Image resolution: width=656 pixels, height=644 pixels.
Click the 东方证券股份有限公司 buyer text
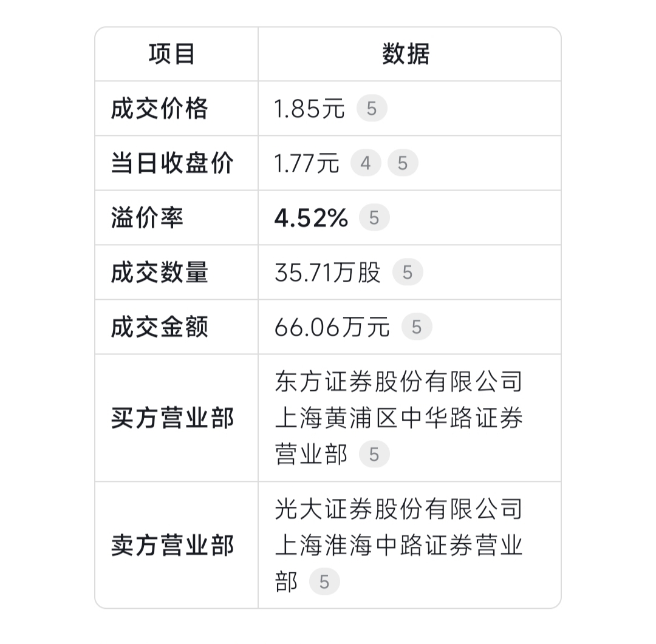click(398, 382)
